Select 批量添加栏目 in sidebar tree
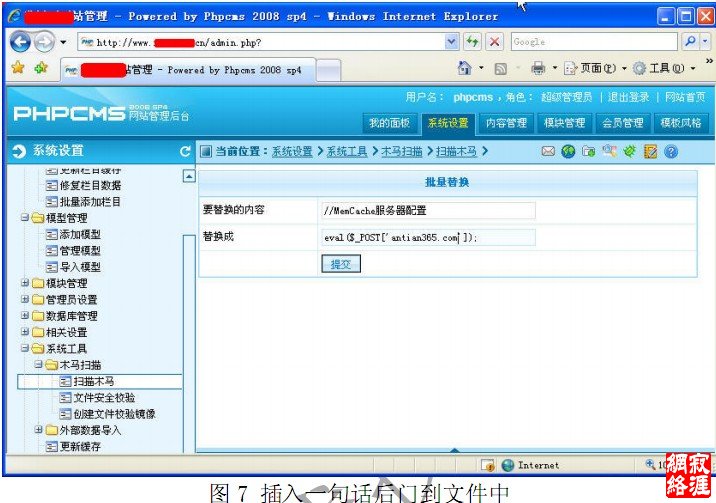Image resolution: width=716 pixels, height=503 pixels. (90, 202)
